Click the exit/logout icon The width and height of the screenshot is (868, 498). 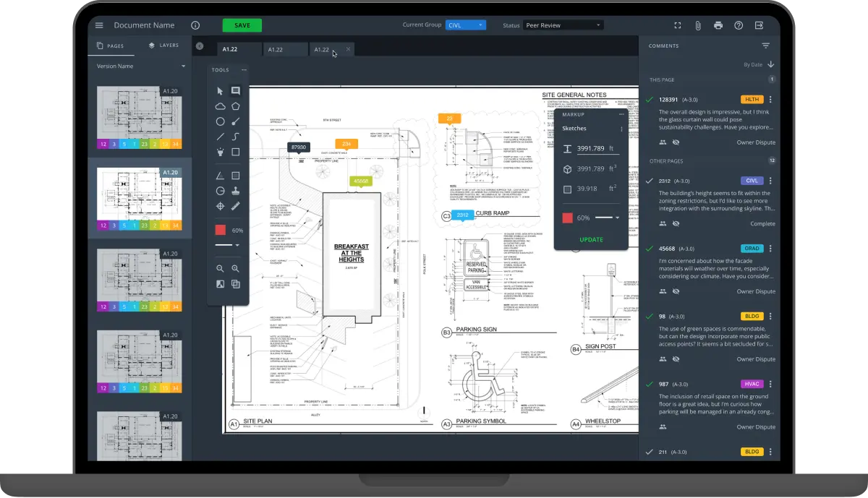(x=759, y=25)
